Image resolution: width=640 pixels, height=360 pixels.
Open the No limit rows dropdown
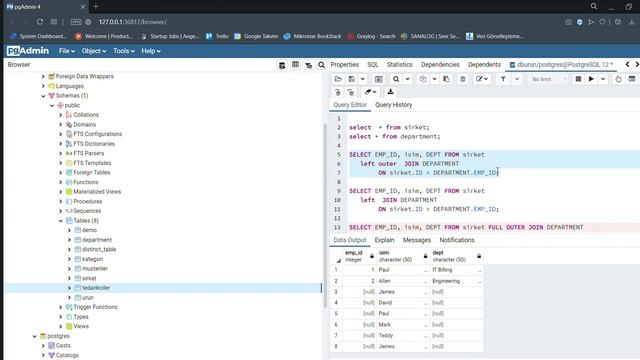(548, 79)
